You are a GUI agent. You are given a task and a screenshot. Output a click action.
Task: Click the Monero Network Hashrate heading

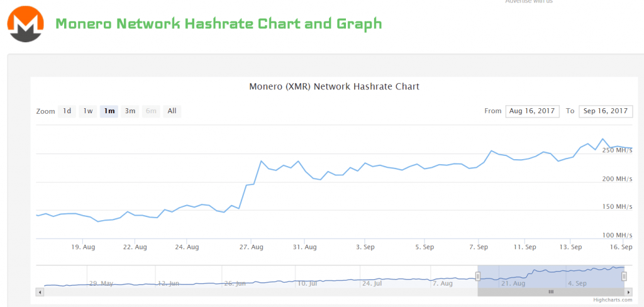coord(218,24)
